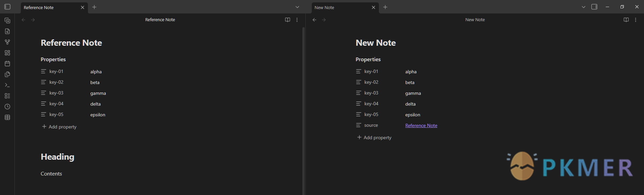Screen dimensions: 644x195
Task: Click key-03 property name in New Note
Action: pyautogui.click(x=371, y=93)
